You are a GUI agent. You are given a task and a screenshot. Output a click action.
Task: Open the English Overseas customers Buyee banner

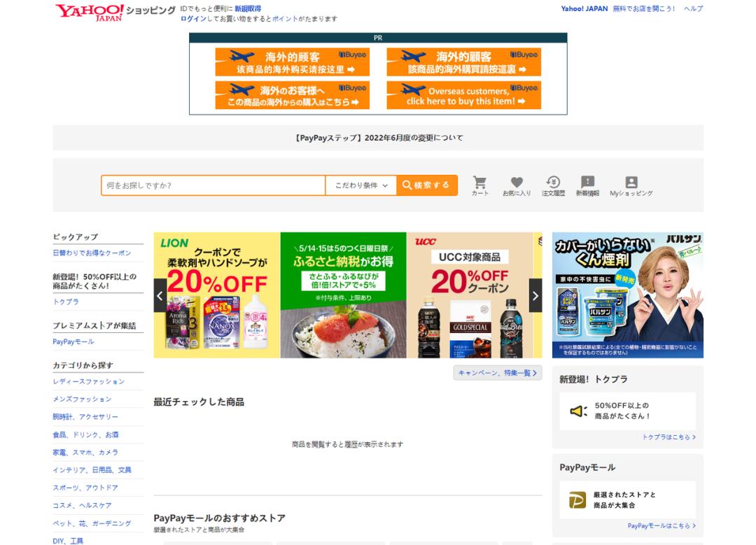(463, 95)
